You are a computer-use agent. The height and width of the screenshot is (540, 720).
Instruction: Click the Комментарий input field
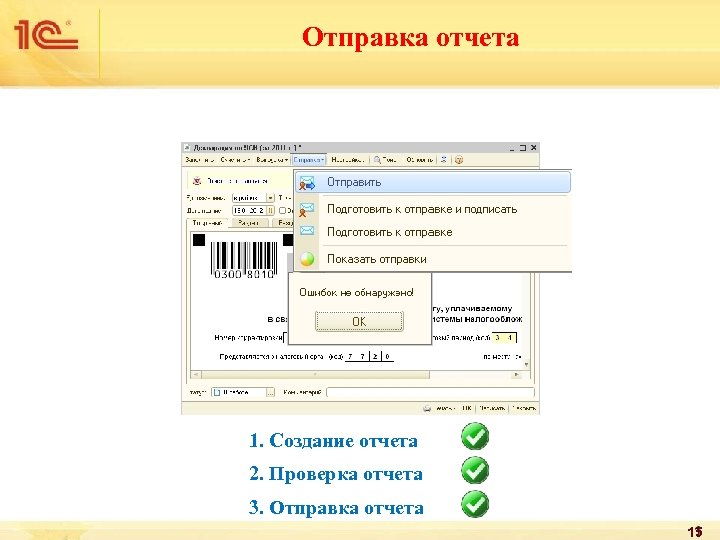tap(430, 393)
